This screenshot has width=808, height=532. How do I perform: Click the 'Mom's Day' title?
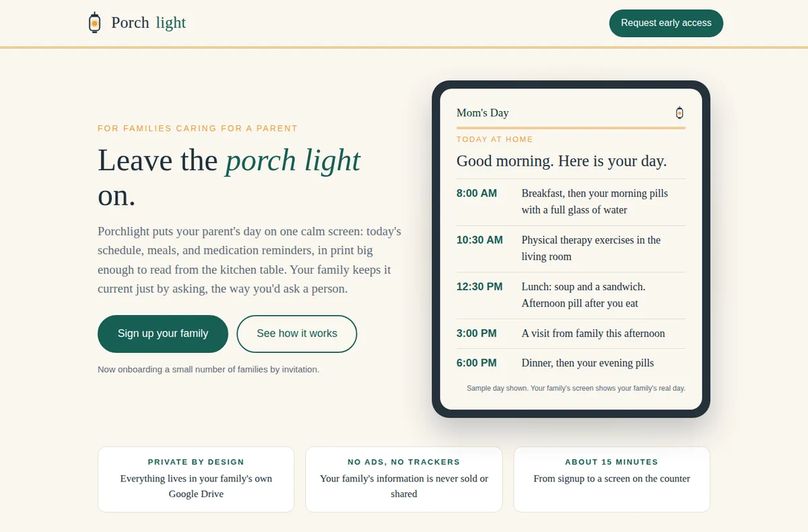[483, 113]
